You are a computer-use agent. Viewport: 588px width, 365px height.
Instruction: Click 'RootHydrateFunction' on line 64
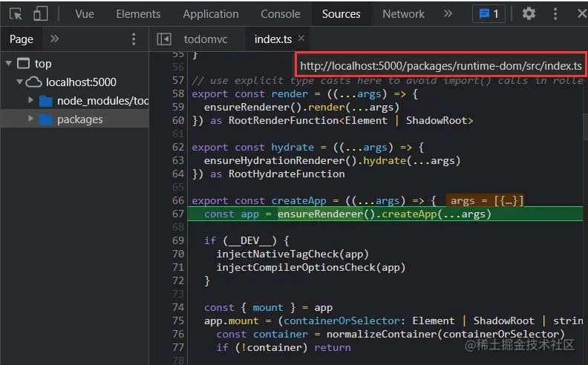coord(287,174)
